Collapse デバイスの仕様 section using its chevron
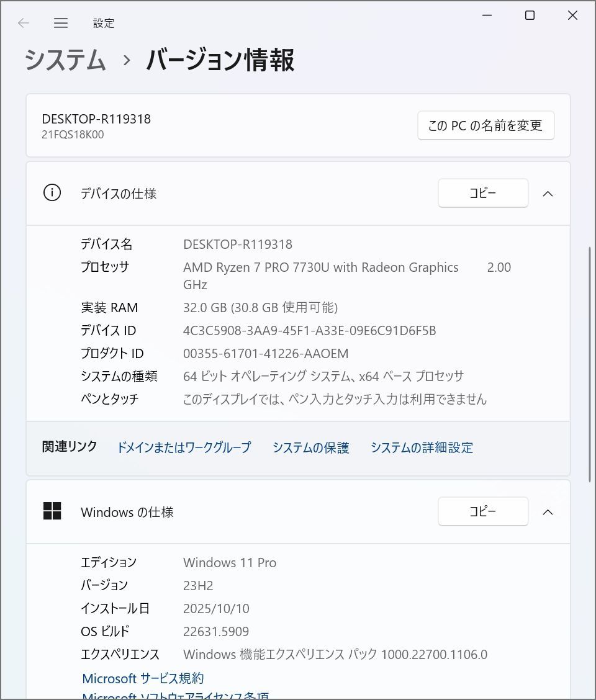The height and width of the screenshot is (700, 596). [548, 194]
